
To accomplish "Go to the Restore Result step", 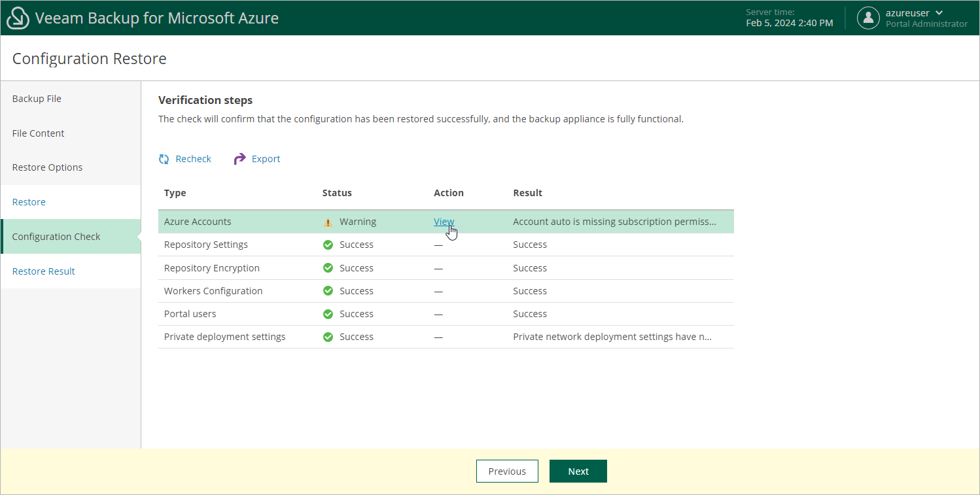I will coord(71,271).
